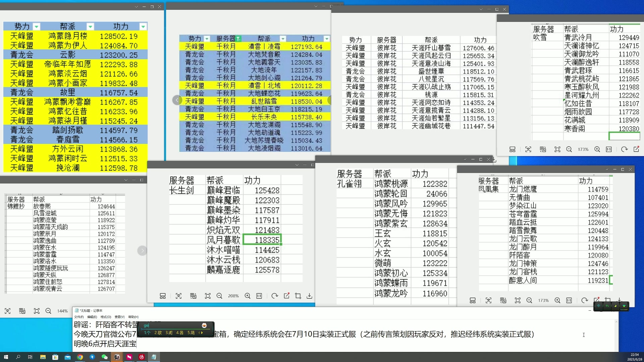The height and width of the screenshot is (362, 644).
Task: Toggle Chinese/English input mode
Action: 599,306
